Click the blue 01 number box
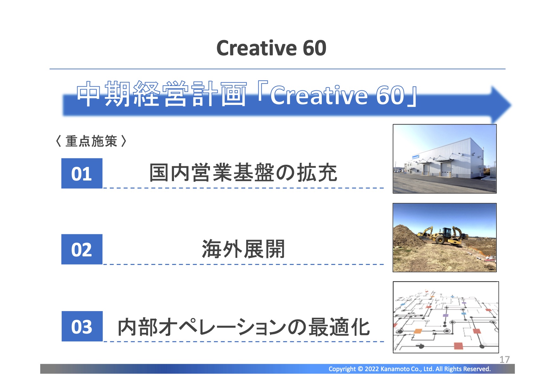The width and height of the screenshot is (555, 392). [x=82, y=173]
